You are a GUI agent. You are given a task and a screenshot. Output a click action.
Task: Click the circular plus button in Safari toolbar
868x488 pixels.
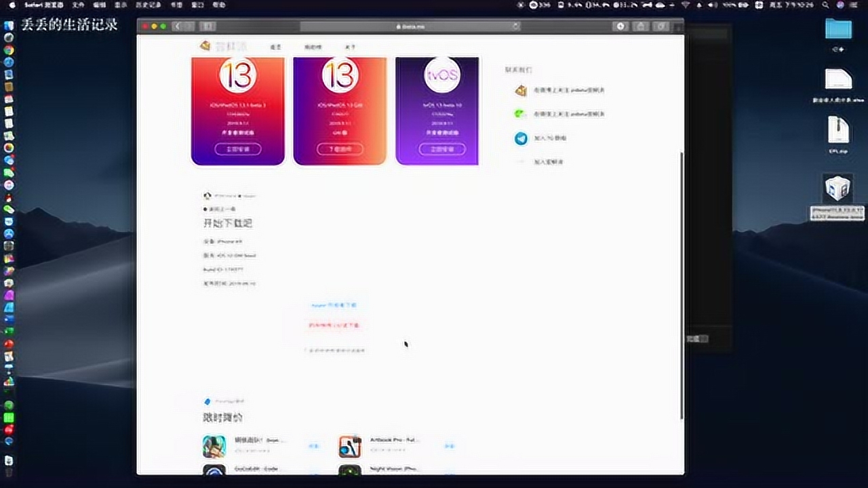(620, 26)
